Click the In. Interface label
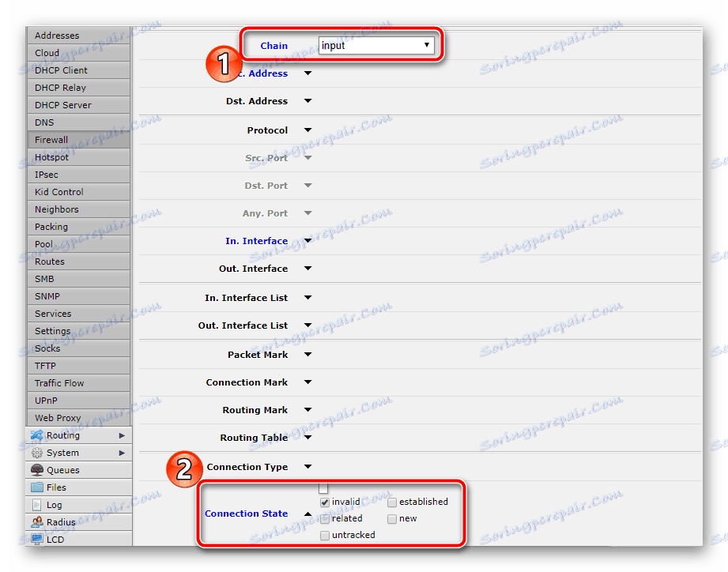 [256, 241]
